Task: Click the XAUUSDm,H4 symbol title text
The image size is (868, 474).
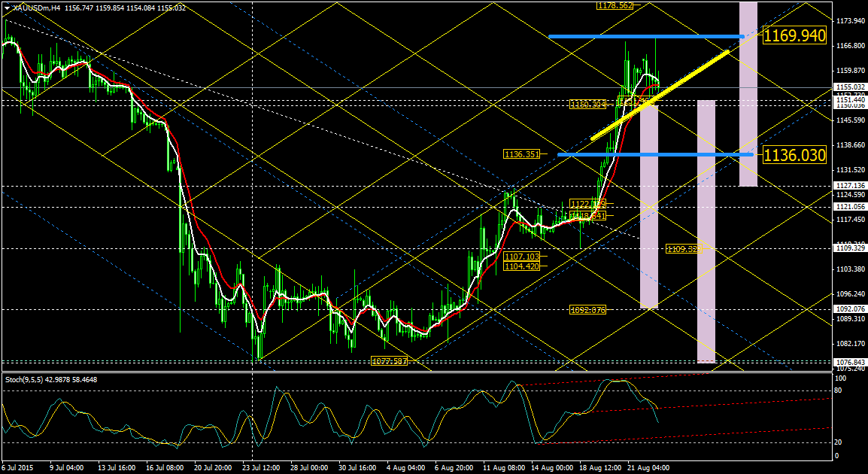Action: point(37,8)
